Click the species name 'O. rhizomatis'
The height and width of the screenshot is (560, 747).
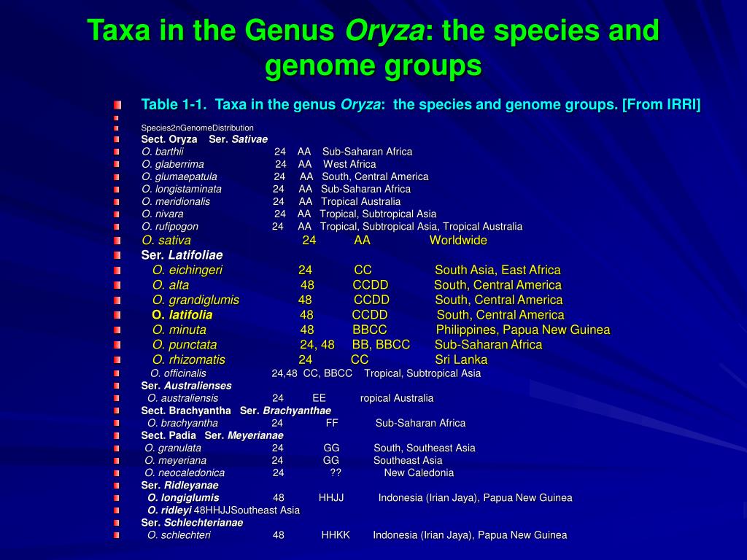(x=189, y=359)
